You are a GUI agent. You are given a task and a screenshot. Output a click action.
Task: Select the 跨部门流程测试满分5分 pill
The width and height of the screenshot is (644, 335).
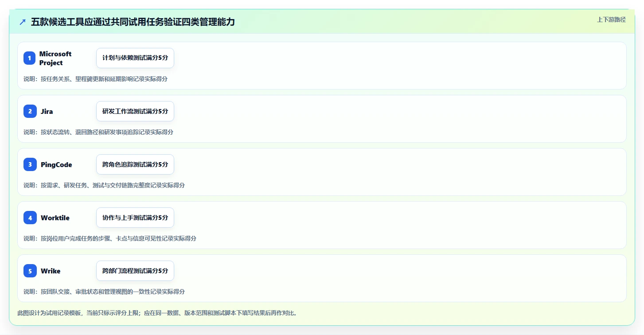coord(135,271)
